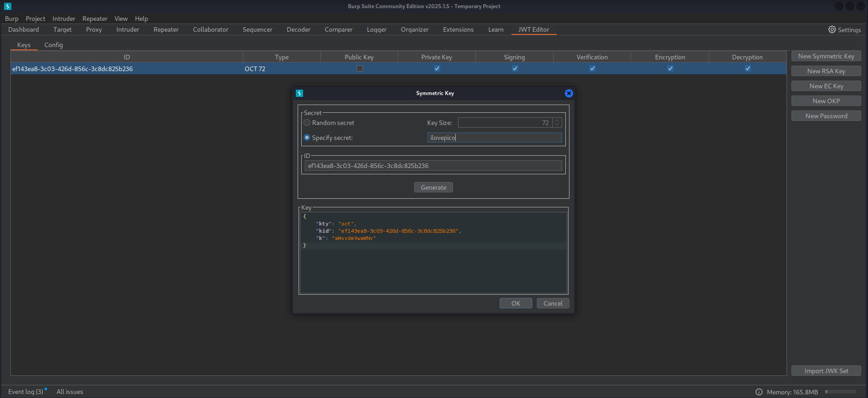The height and width of the screenshot is (398, 868).
Task: Close the Symmetric Key dialog
Action: 569,93
